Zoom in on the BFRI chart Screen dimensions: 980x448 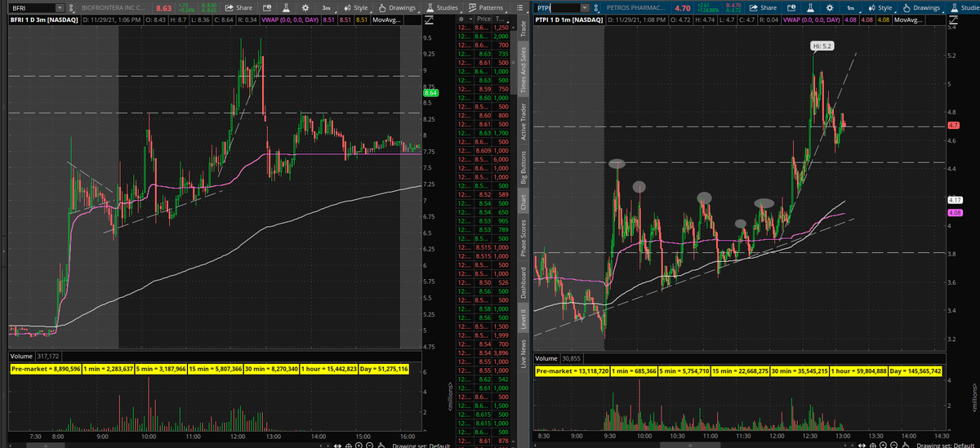coord(360,444)
